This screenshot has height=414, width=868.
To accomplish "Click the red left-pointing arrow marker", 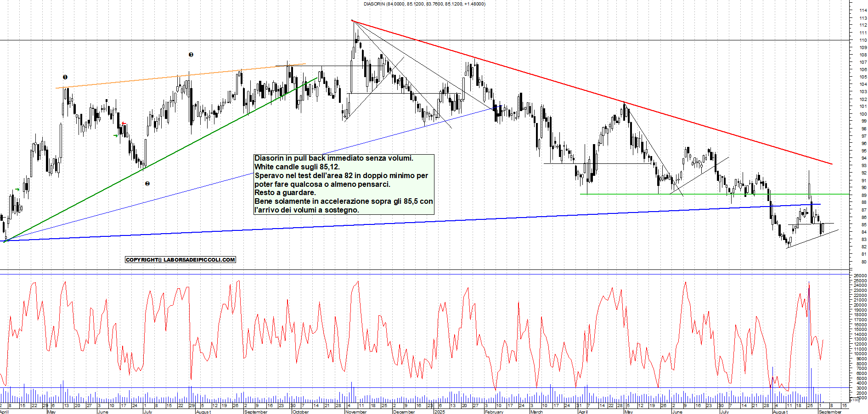I will 124,123.
